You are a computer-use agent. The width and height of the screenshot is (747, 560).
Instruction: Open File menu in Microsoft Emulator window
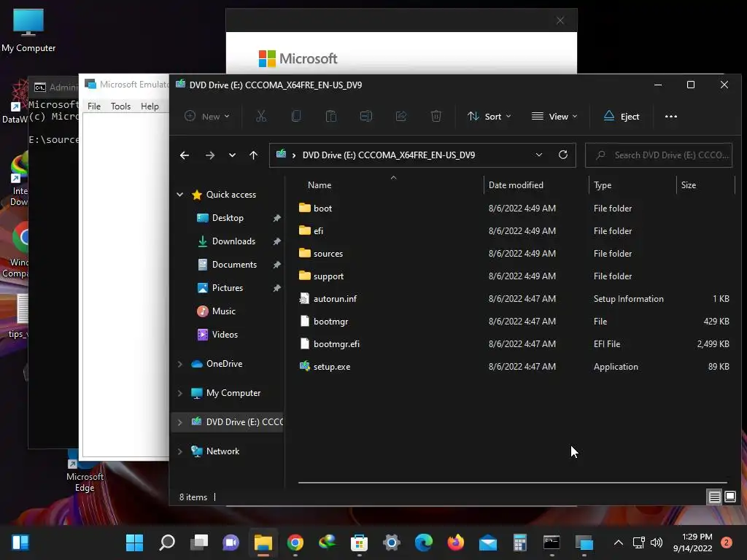tap(94, 106)
